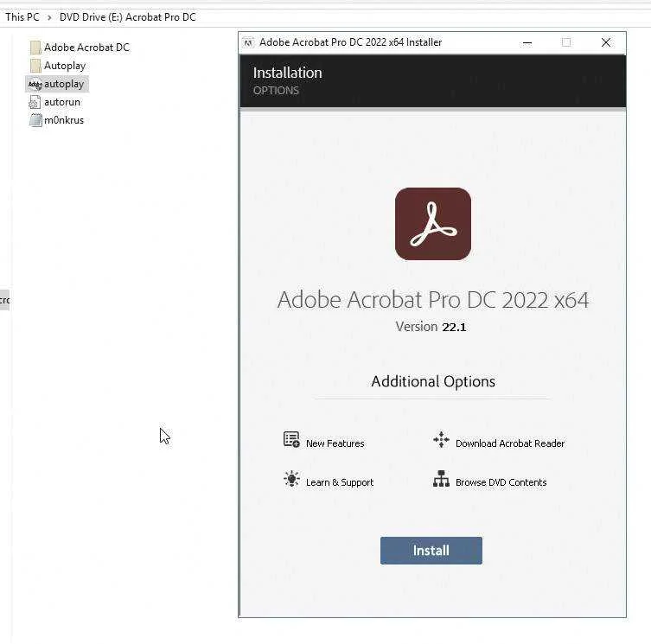
Task: Open Browse DVD Contents link
Action: [501, 482]
